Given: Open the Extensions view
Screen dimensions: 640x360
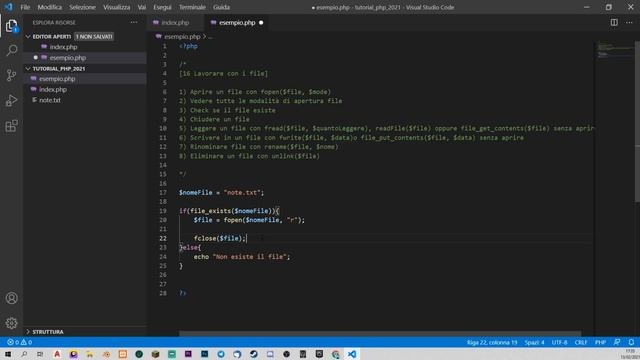Looking at the screenshot, I should tap(11, 126).
